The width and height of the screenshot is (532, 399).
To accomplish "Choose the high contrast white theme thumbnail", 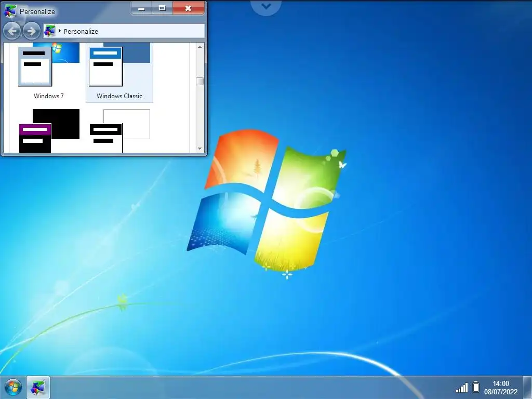I will coord(119,131).
